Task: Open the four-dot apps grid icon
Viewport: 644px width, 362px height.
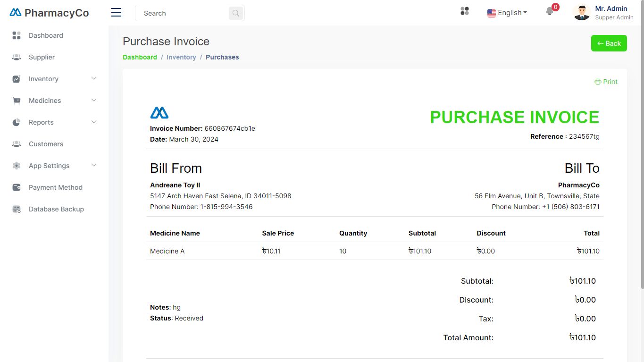Action: pyautogui.click(x=465, y=11)
